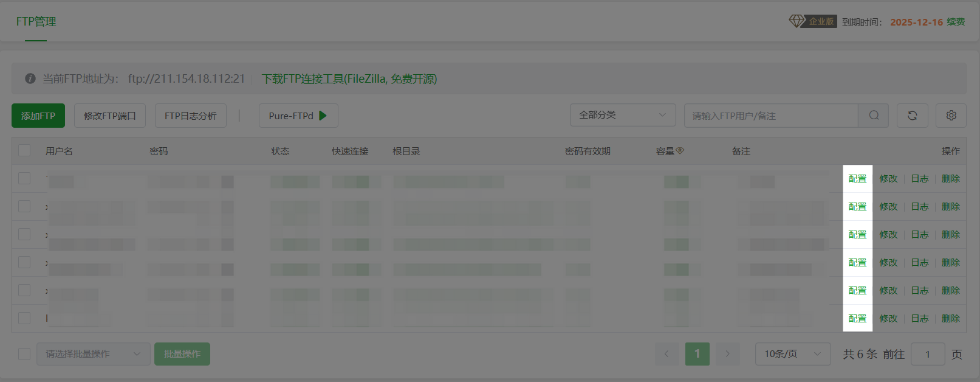Open the 全部分类 category dropdown
This screenshot has width=980, height=382.
point(622,115)
